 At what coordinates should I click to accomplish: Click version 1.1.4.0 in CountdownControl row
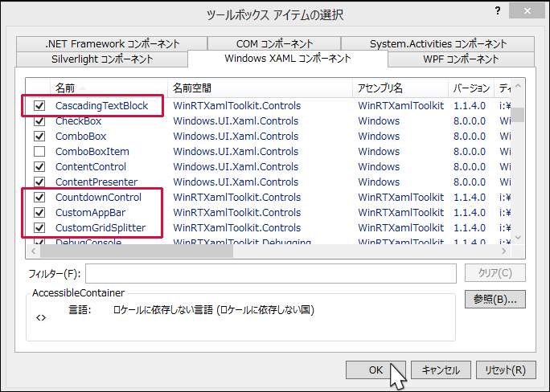[470, 198]
